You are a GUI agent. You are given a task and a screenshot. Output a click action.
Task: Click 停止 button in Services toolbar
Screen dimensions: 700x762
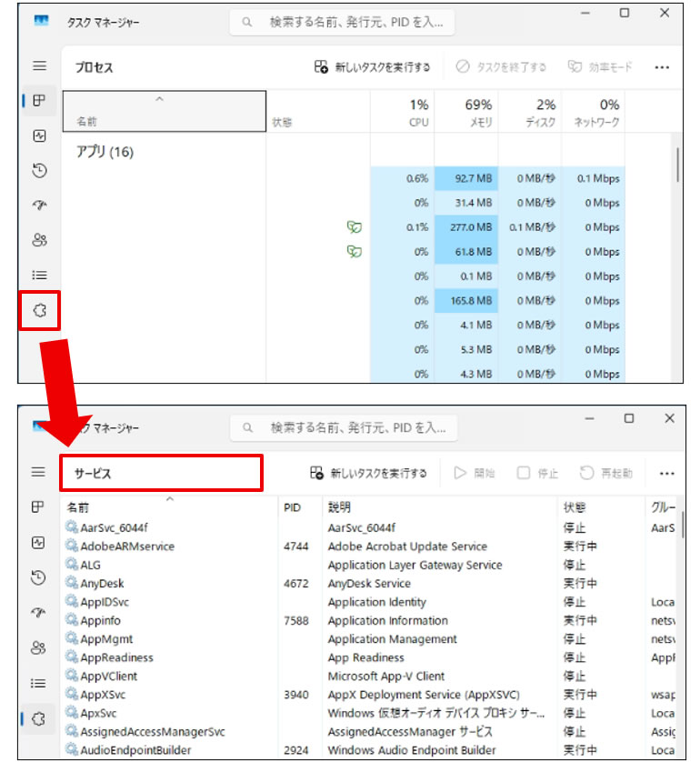pos(537,473)
